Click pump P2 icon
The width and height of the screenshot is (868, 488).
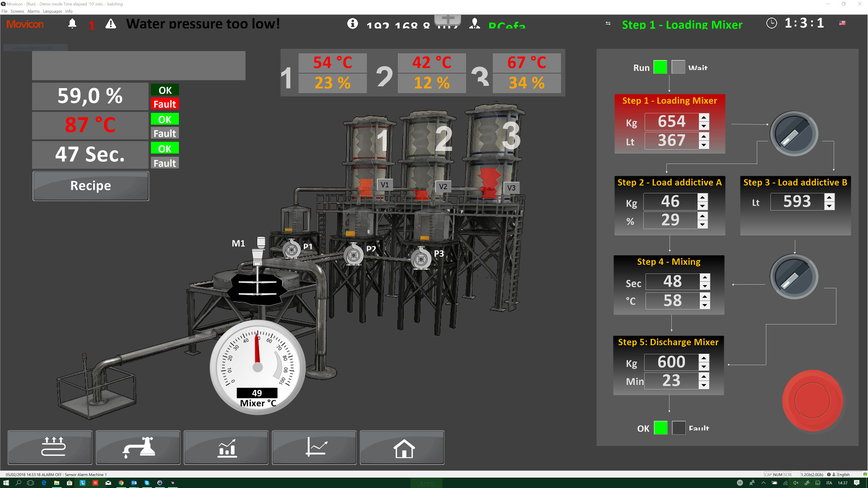click(x=354, y=255)
